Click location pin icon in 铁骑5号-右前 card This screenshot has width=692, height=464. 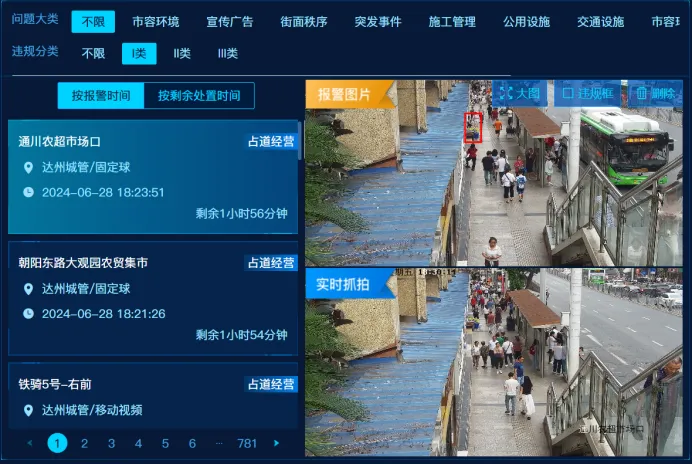[x=28, y=410]
